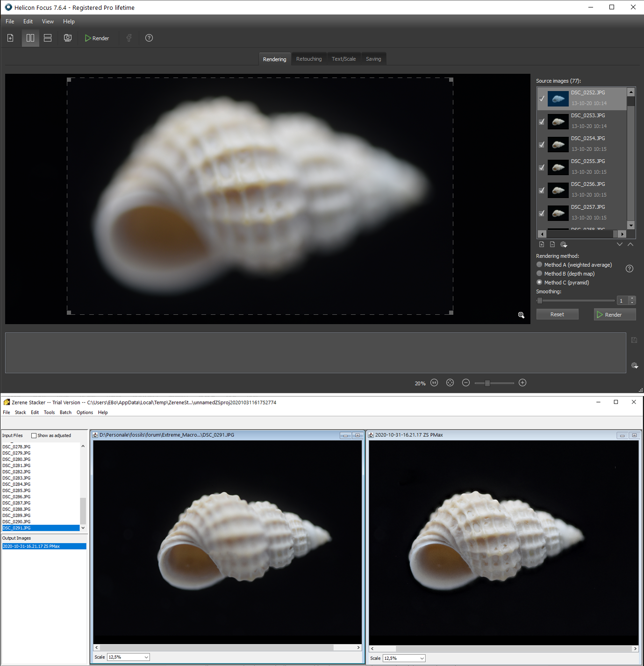Open Zerene Stacker Tools menu
Viewport: 644px width, 666px height.
49,412
